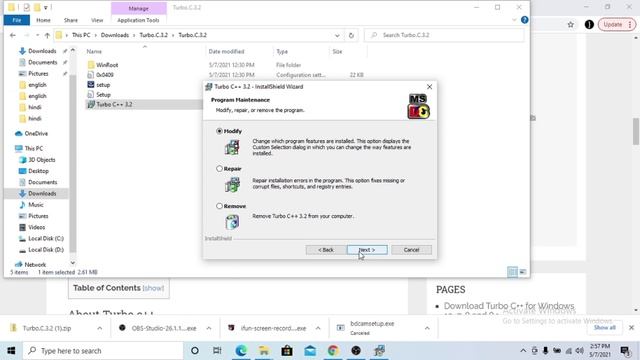
Task: Switch to the Share ribbon tab
Action: coord(71,20)
